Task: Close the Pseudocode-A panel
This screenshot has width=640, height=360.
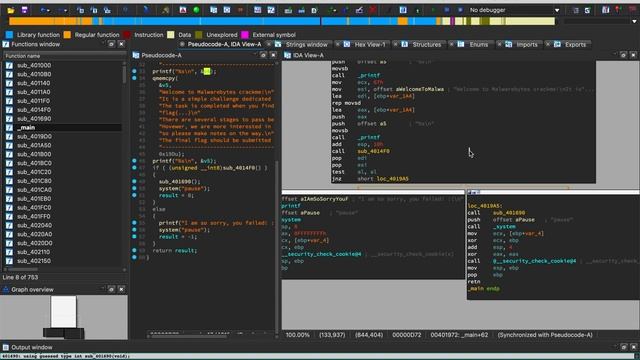Action: 273,55
